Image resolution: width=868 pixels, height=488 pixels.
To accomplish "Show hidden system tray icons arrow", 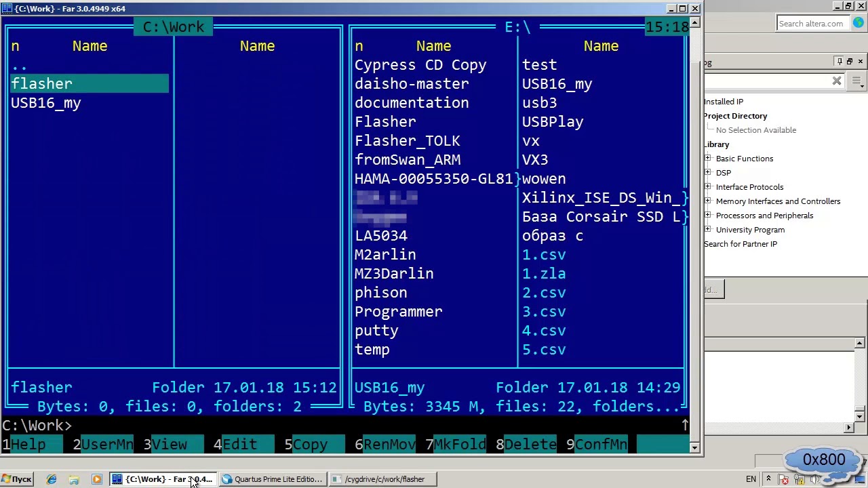I will (768, 479).
